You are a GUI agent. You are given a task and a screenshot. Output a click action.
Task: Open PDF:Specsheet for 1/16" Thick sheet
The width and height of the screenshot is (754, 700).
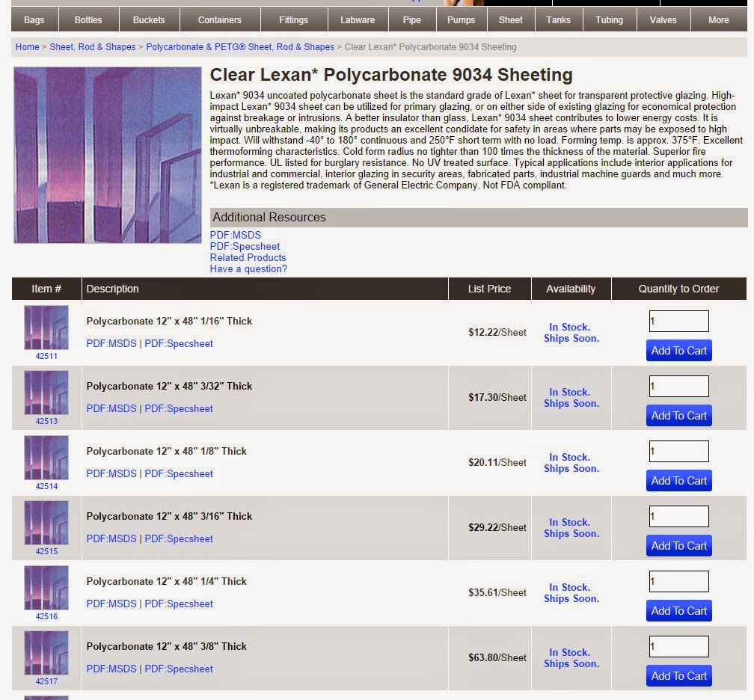coord(179,343)
